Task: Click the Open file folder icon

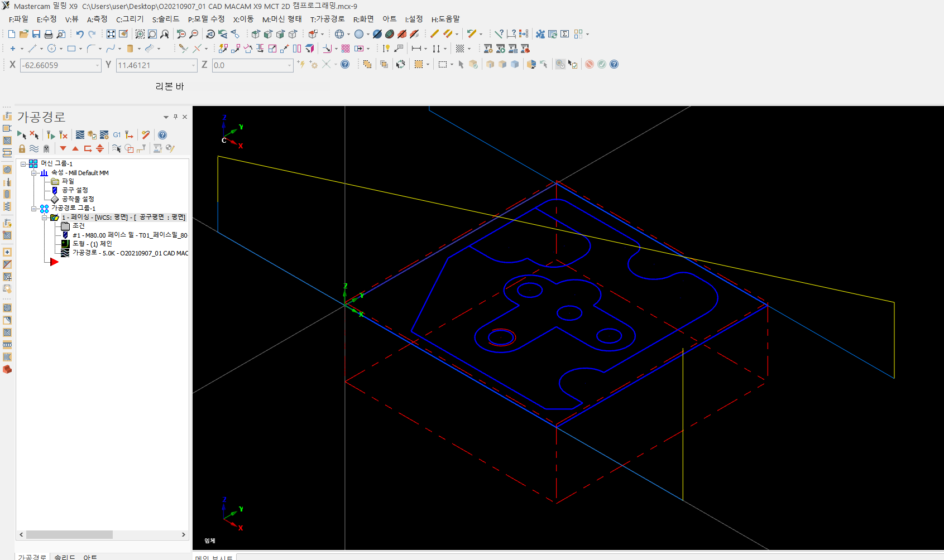Action: tap(23, 34)
